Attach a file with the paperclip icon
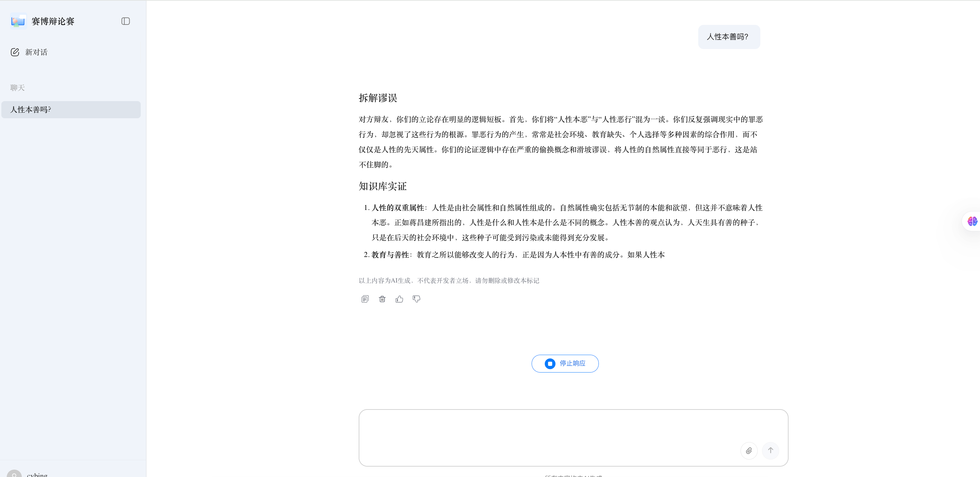The width and height of the screenshot is (980, 477). coord(749,450)
